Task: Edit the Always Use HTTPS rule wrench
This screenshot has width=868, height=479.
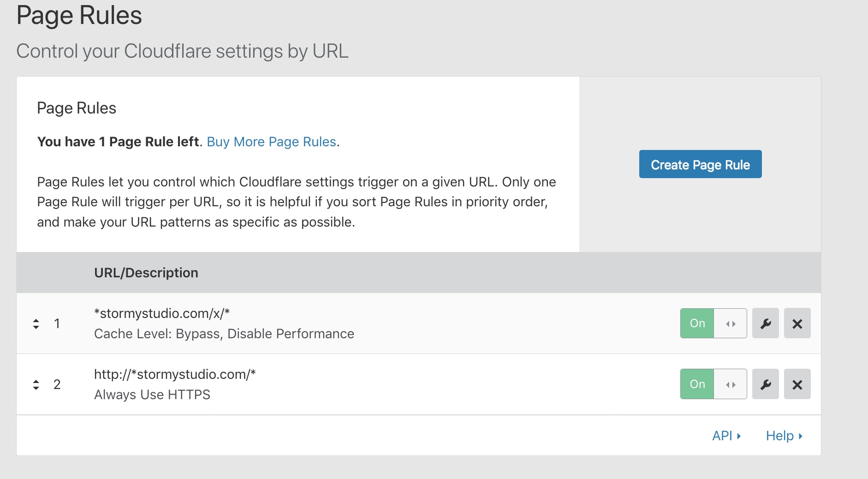Action: [765, 384]
